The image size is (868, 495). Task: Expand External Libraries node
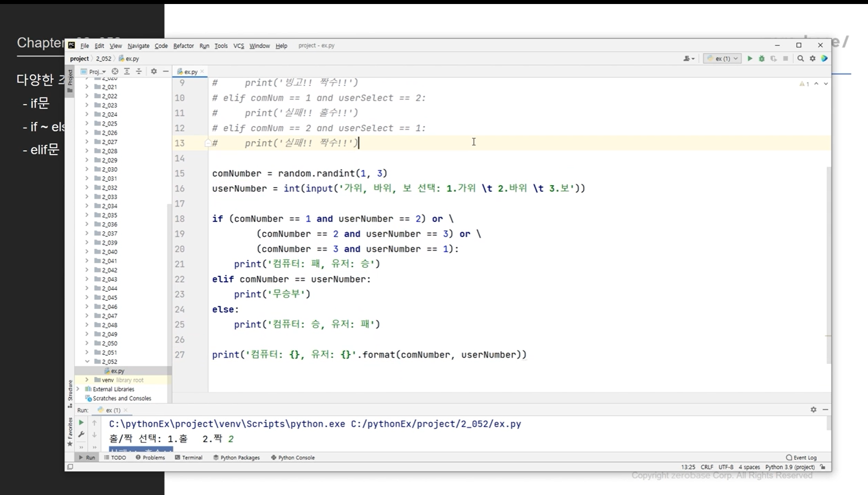coord(78,389)
